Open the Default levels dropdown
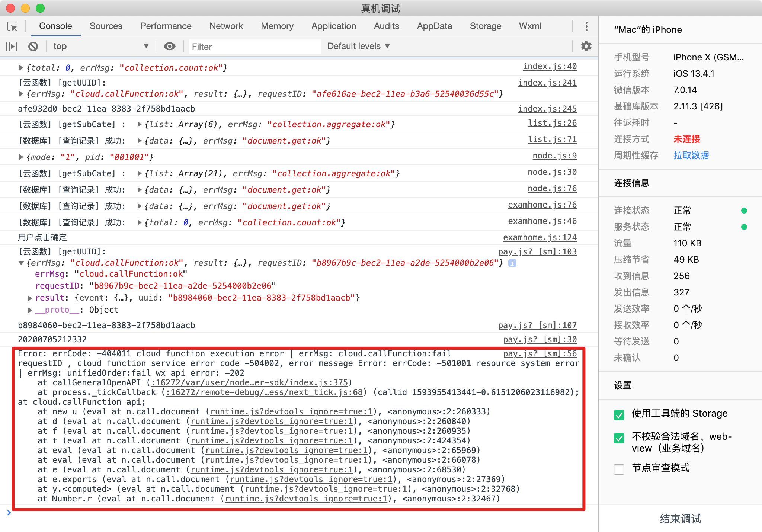Image resolution: width=762 pixels, height=532 pixels. click(358, 47)
